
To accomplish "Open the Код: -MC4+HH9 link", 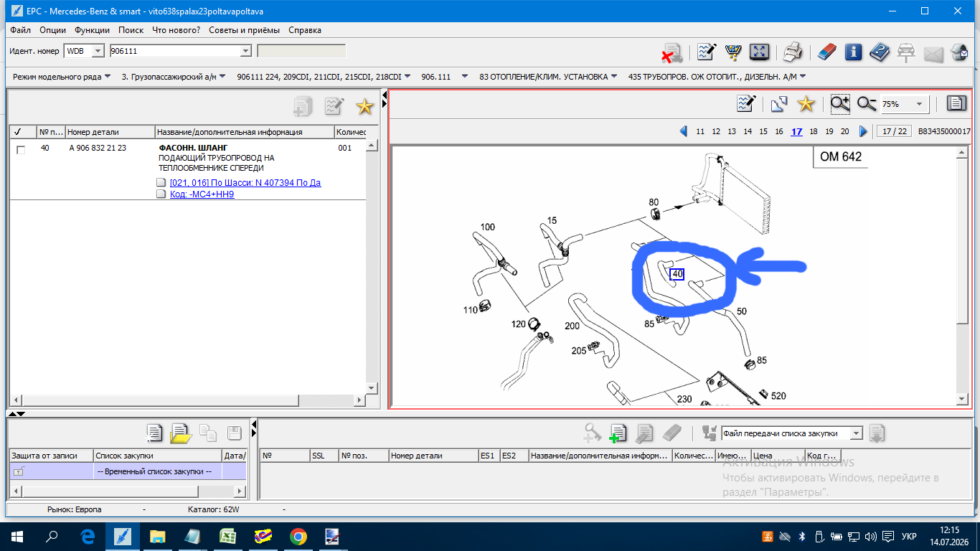I will pos(202,194).
